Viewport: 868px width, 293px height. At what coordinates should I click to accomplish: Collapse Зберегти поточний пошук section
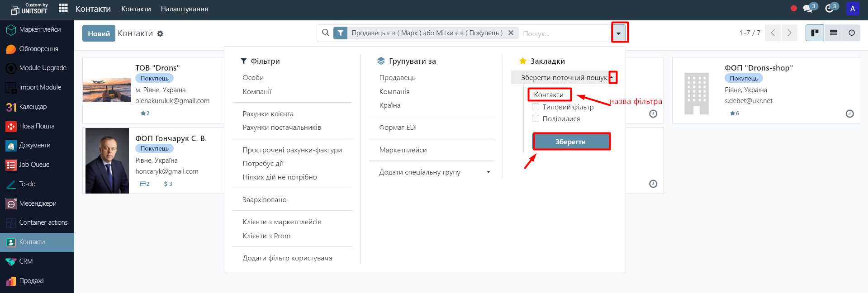coord(612,78)
